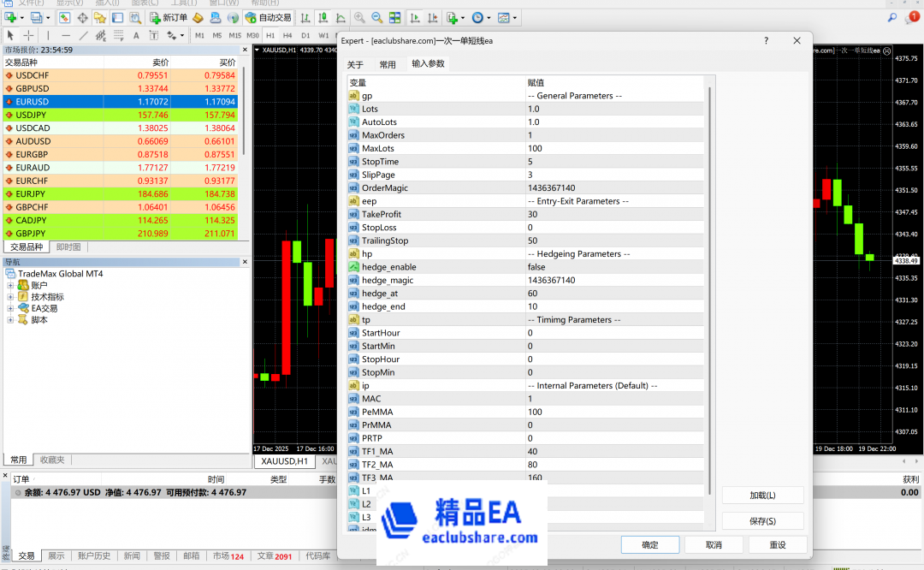The image size is (924, 570).
Task: Expand the 技术指标 tree node
Action: (10, 297)
